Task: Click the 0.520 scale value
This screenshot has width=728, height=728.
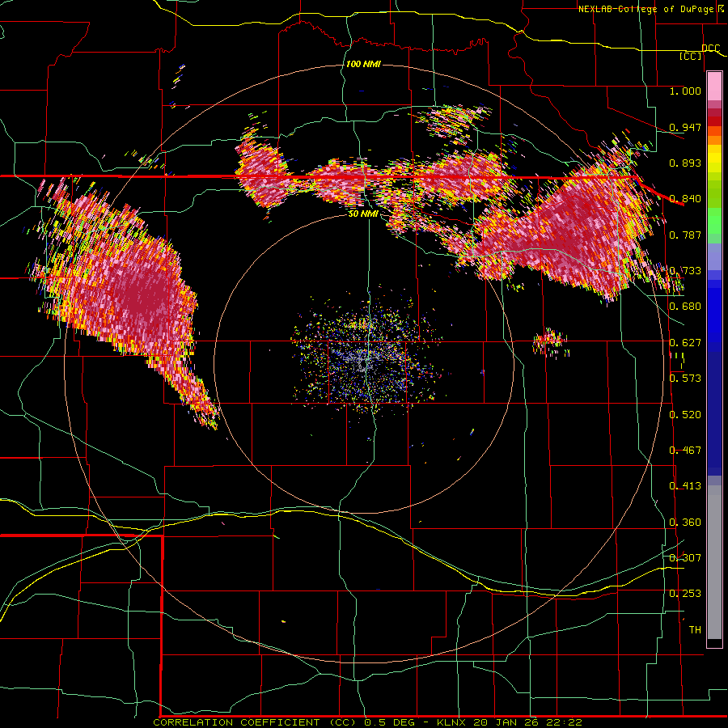Action: [x=685, y=415]
